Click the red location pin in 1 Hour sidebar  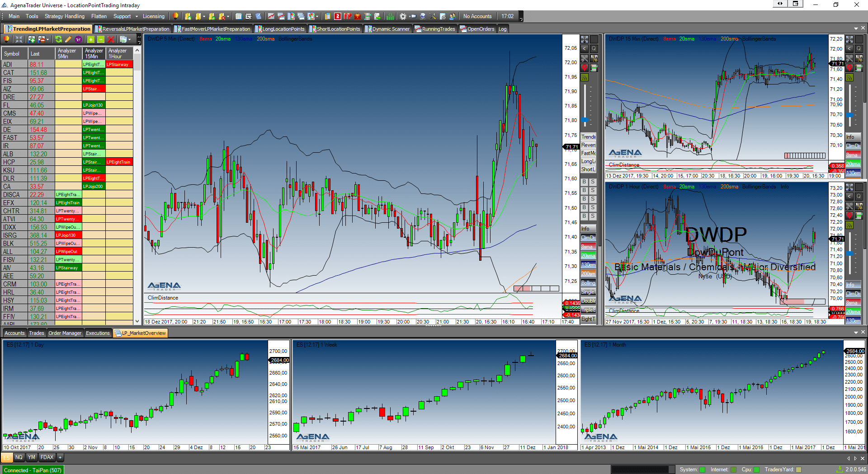[849, 216]
